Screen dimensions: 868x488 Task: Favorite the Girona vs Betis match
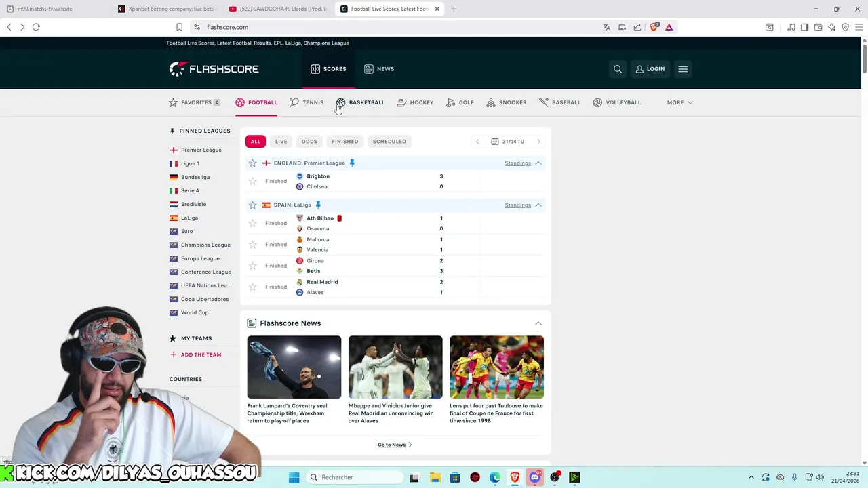pyautogui.click(x=253, y=266)
